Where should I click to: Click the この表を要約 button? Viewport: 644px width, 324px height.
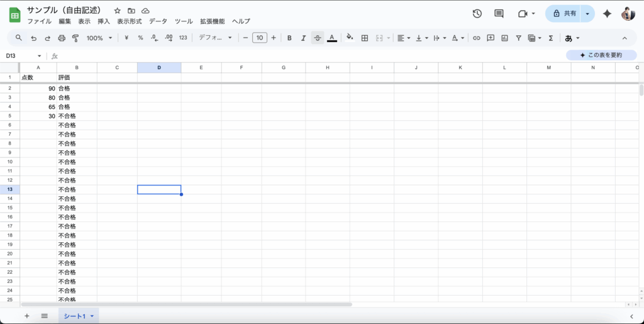point(601,55)
